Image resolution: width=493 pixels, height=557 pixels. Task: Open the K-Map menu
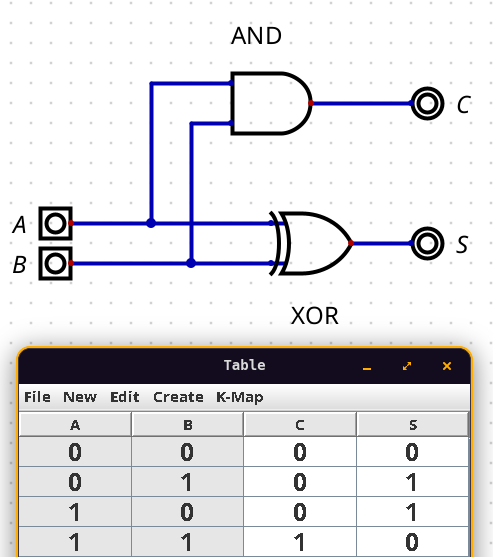[x=240, y=397]
